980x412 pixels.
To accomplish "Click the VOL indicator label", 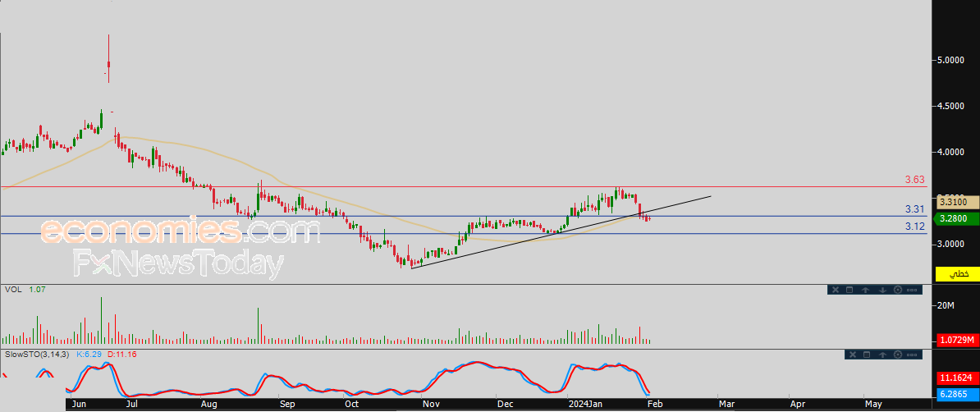I will [12, 290].
